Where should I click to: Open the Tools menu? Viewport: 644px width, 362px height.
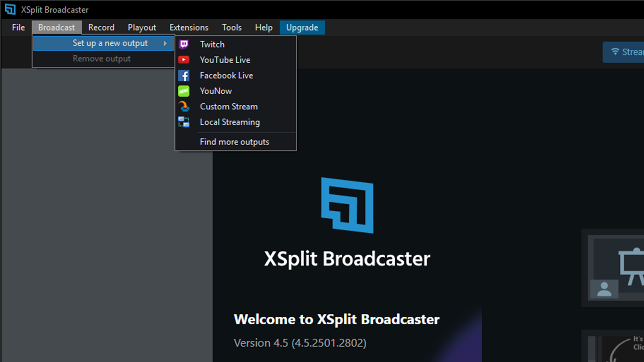[x=231, y=27]
